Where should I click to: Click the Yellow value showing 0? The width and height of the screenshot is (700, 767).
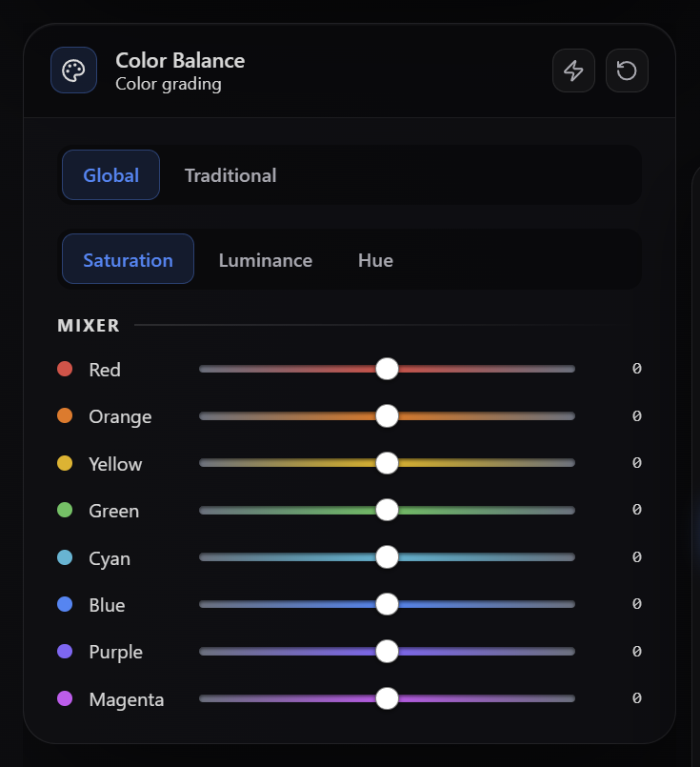pos(636,462)
